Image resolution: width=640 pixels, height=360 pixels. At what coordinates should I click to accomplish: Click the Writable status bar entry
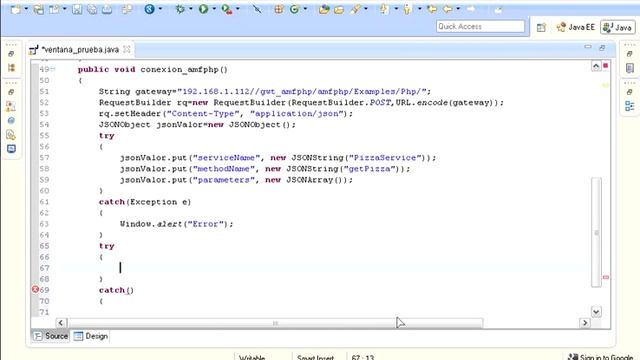click(x=252, y=357)
